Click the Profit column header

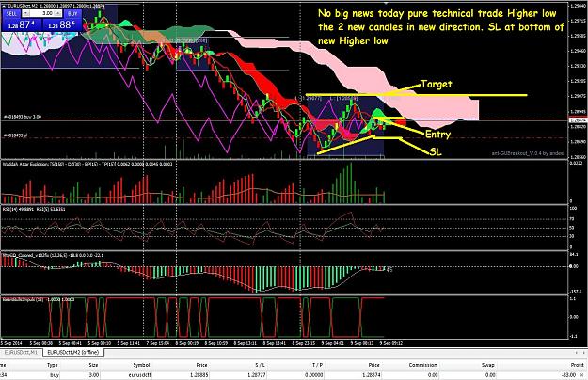578,365
